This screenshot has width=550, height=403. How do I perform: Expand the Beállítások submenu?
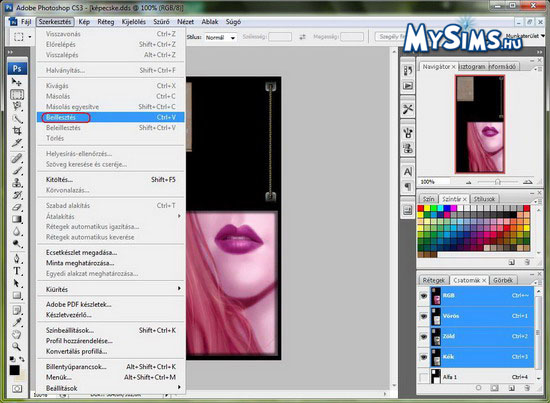110,388
